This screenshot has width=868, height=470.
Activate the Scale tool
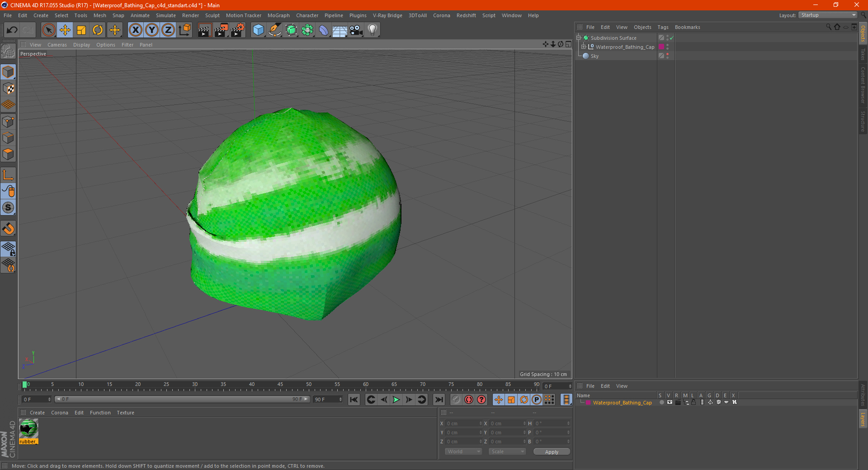pyautogui.click(x=81, y=30)
